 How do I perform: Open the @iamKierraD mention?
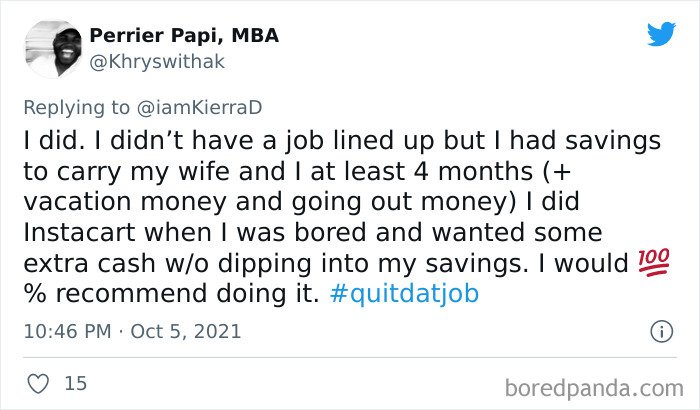click(199, 108)
